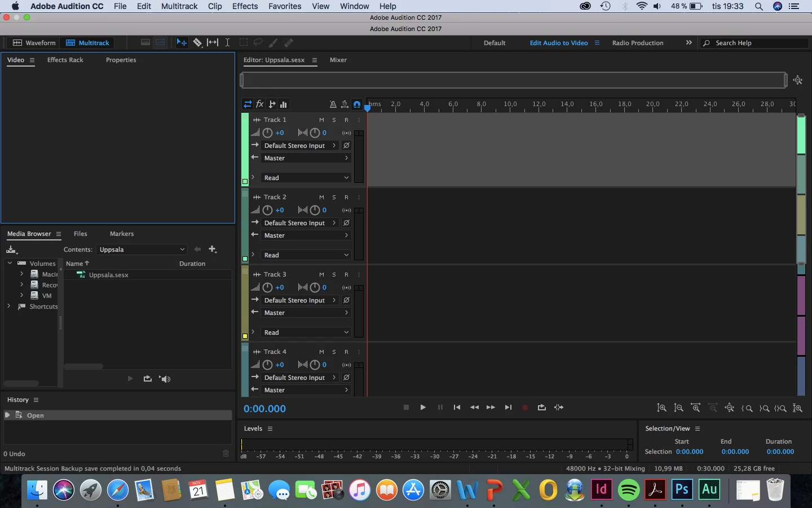The height and width of the screenshot is (508, 812).
Task: Open the Effects menu
Action: click(x=245, y=6)
